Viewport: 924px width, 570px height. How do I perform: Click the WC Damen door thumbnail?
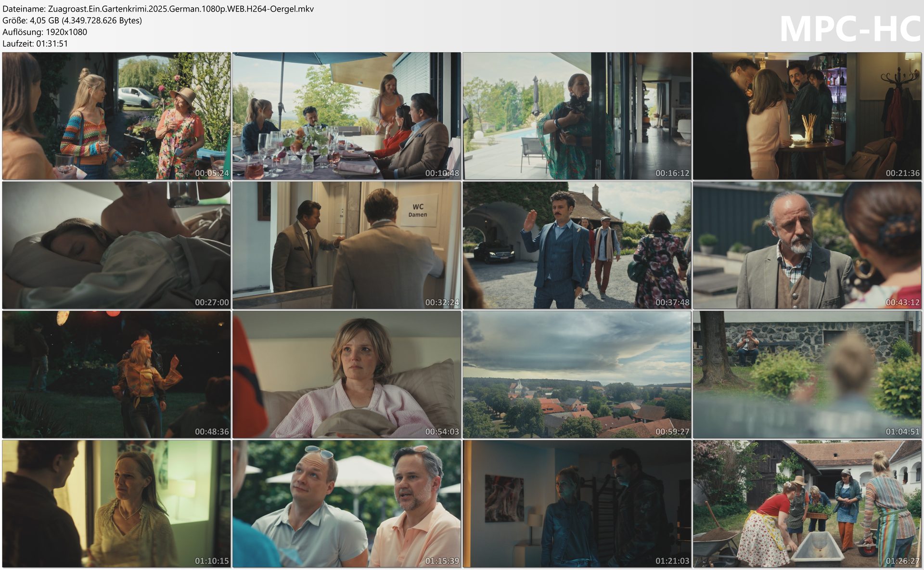coord(346,245)
